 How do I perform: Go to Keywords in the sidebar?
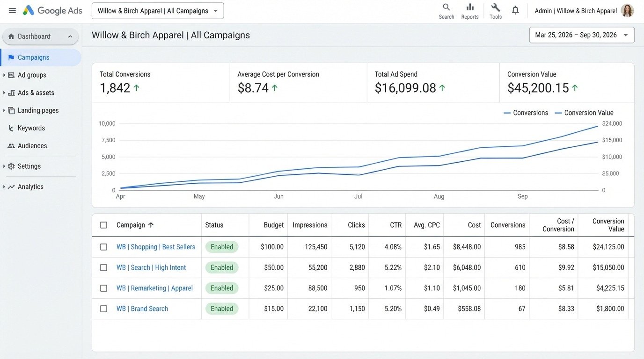click(31, 128)
